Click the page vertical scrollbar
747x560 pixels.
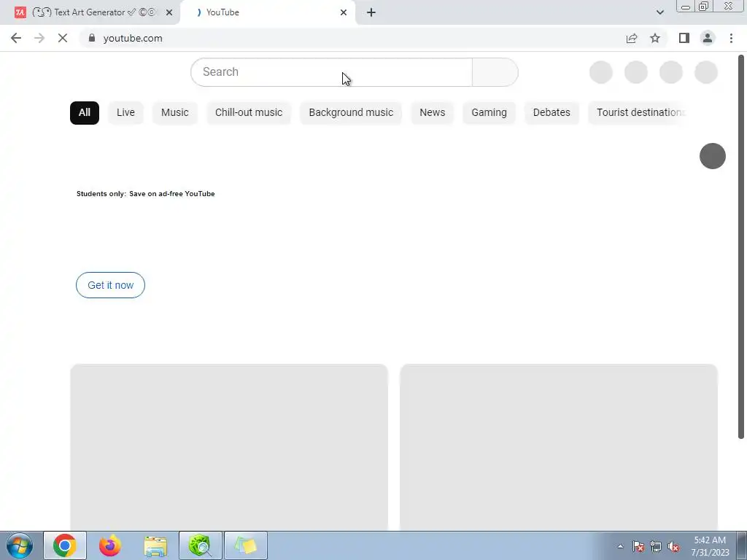(741, 246)
